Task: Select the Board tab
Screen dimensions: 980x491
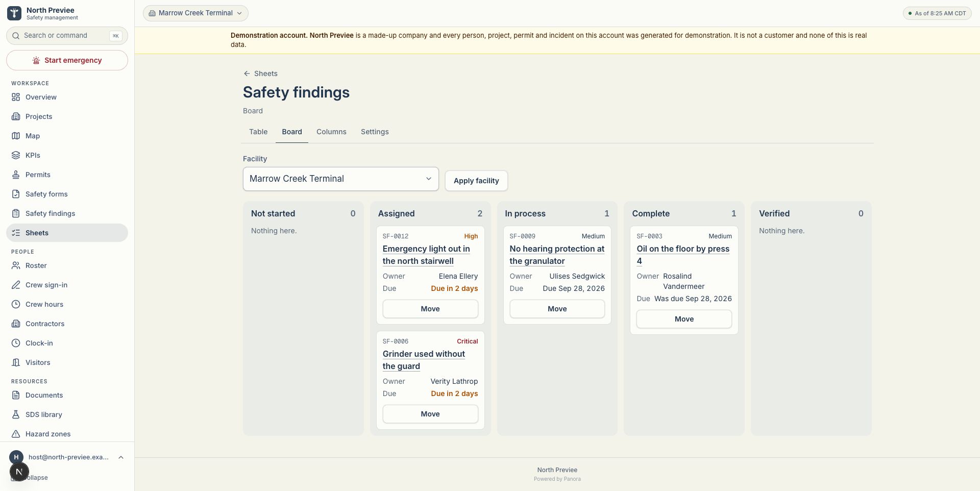Action: [292, 132]
